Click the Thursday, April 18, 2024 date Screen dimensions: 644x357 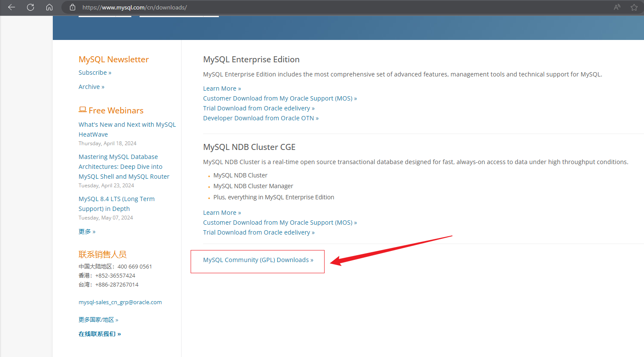point(107,143)
